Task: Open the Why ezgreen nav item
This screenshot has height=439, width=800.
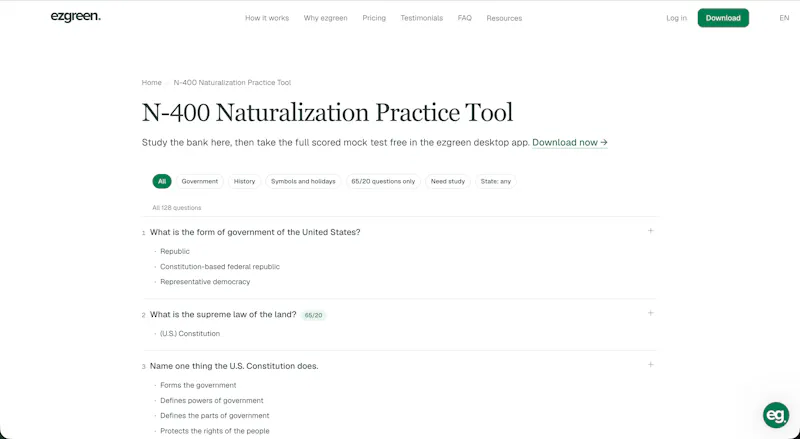Action: pyautogui.click(x=326, y=18)
